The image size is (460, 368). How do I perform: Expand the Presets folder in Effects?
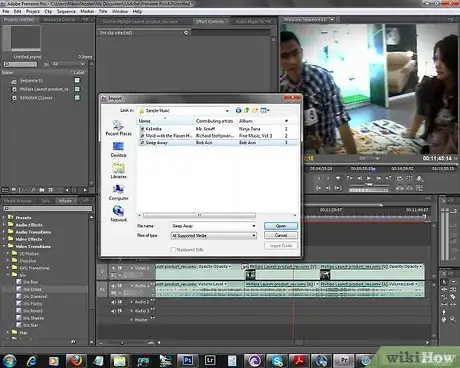tap(4, 217)
